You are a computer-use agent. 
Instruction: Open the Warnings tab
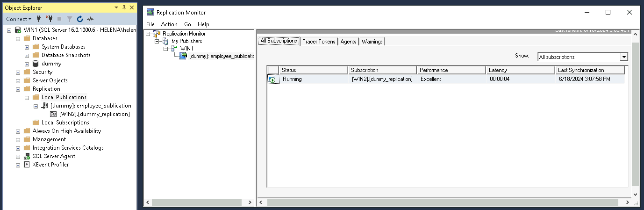(x=372, y=42)
